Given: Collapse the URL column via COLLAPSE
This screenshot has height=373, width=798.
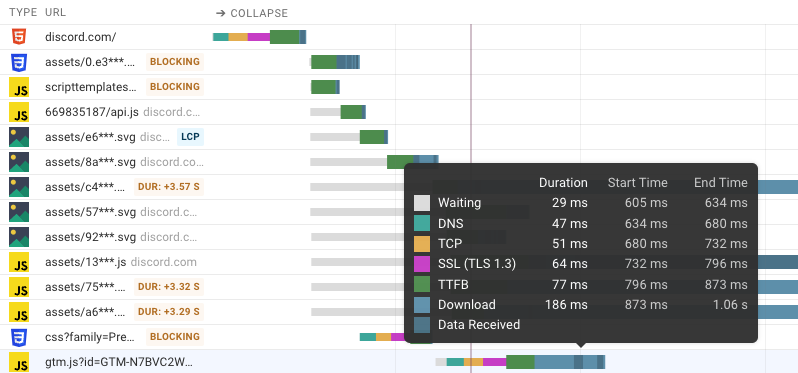Looking at the screenshot, I should [252, 13].
